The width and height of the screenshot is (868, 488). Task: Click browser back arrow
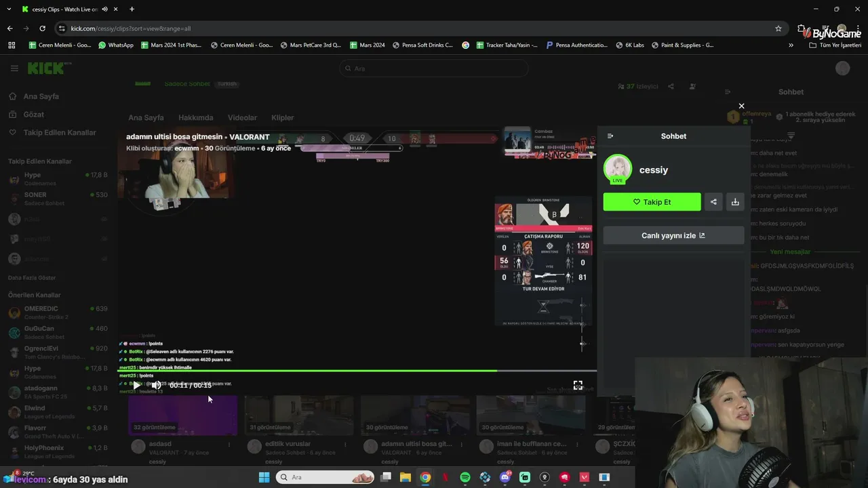(9, 28)
